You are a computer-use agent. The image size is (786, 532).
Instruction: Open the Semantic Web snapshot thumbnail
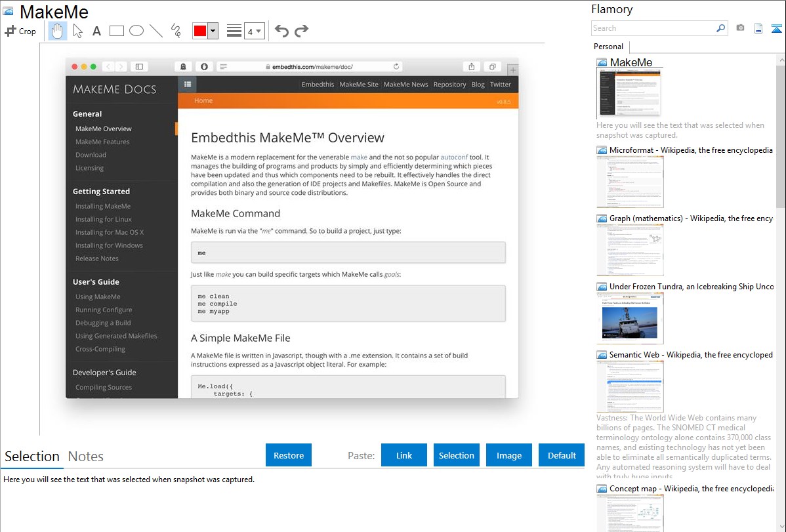[630, 386]
